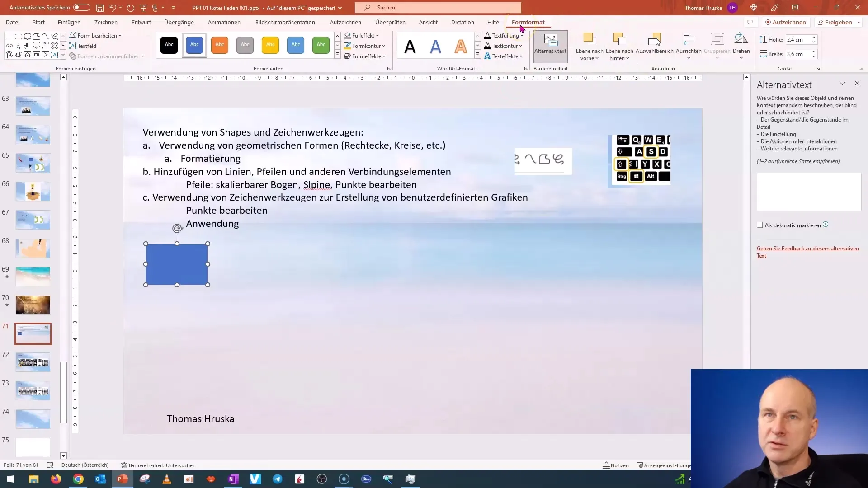Open OneNote from the taskbar

[x=233, y=479]
